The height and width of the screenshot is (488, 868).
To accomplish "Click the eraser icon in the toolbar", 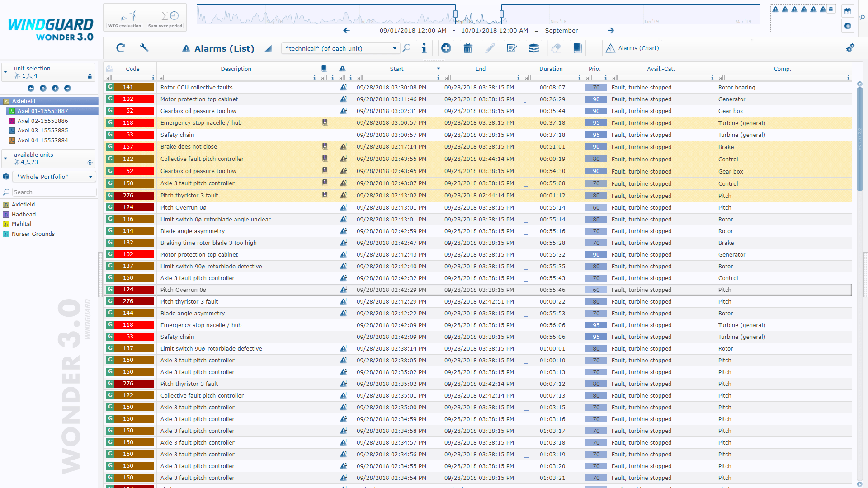I will coord(556,48).
